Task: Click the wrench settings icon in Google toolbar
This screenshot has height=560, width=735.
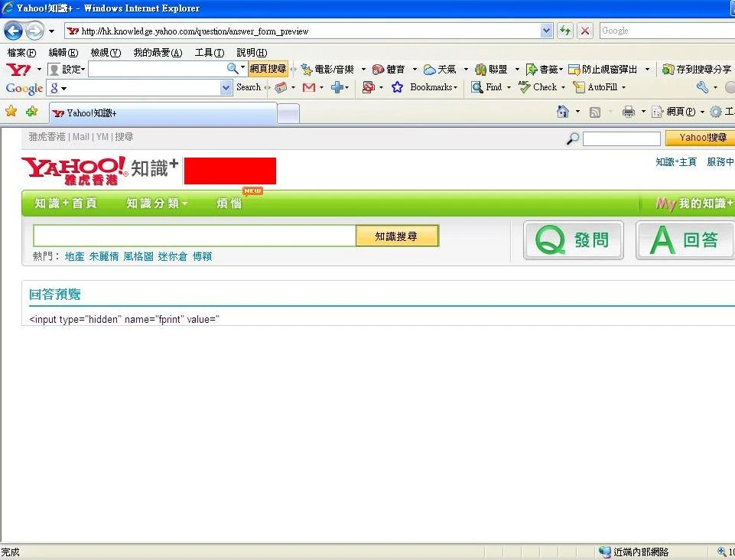Action: 702,87
